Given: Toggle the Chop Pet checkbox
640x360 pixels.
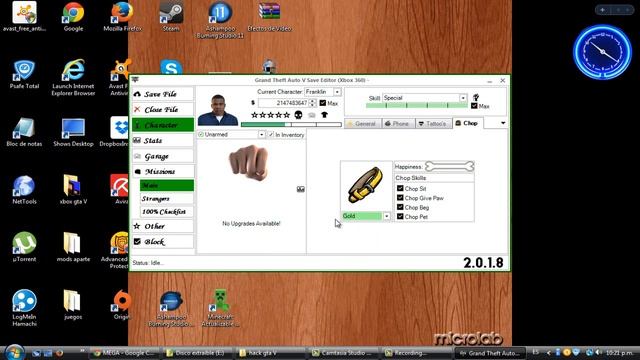Looking at the screenshot, I should click(x=400, y=216).
